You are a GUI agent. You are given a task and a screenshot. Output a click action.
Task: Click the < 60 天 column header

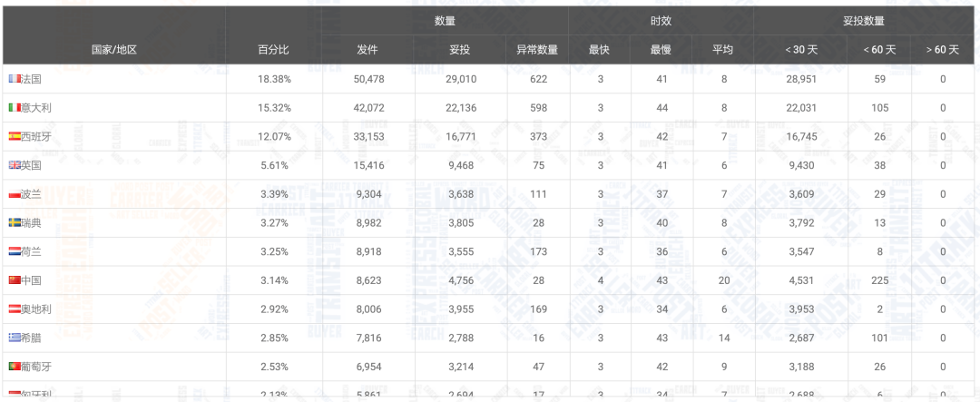pyautogui.click(x=879, y=50)
